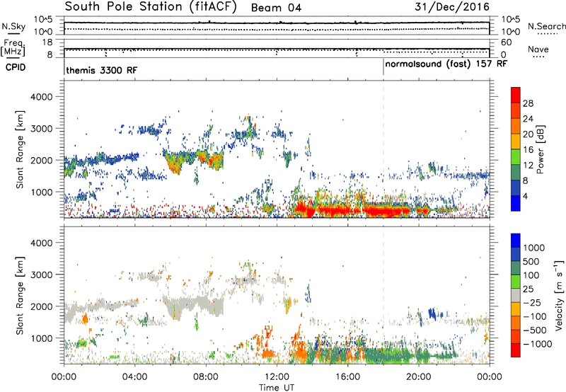Screen dimensions: 566x392
Task: Pick the blue top Velocity colorbar segment
Action: click(516, 241)
